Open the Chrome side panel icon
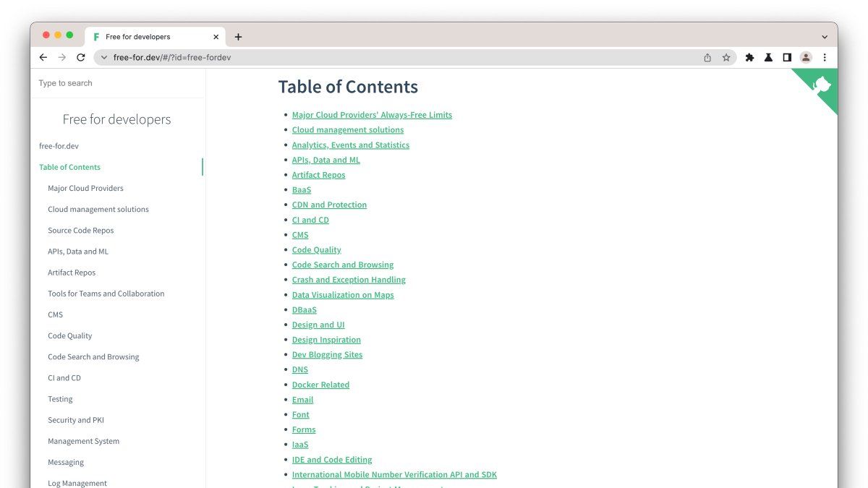The height and width of the screenshot is (488, 868). pyautogui.click(x=787, y=58)
